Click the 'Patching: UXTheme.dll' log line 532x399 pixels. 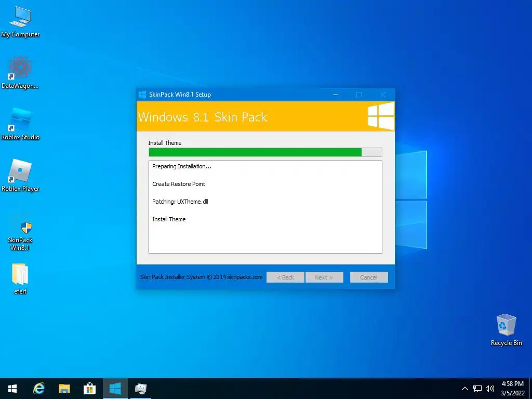[180, 202]
